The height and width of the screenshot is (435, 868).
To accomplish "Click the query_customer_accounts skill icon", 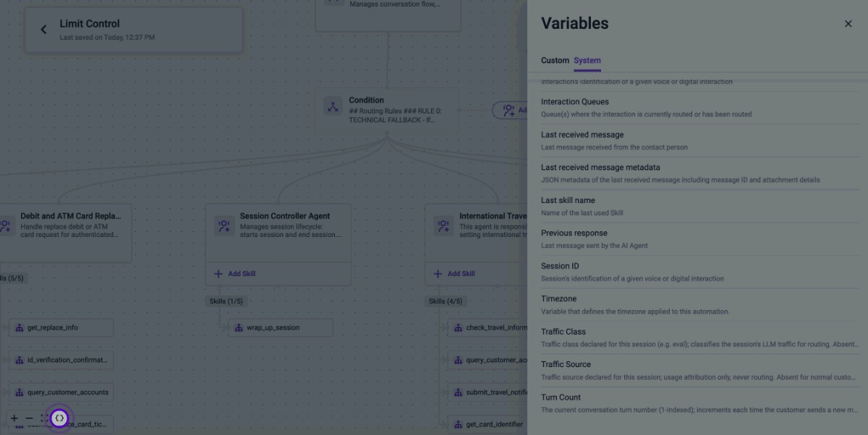I will tap(20, 392).
